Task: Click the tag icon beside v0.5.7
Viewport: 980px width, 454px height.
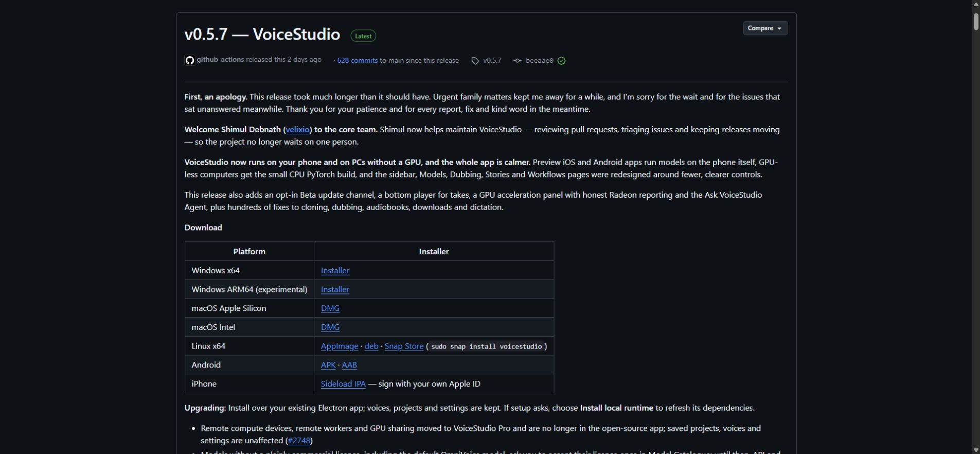Action: click(475, 61)
